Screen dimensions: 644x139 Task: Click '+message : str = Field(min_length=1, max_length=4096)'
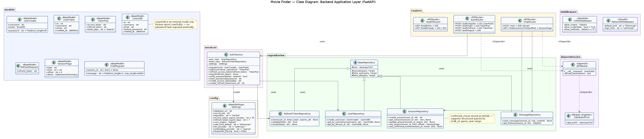tap(114, 73)
